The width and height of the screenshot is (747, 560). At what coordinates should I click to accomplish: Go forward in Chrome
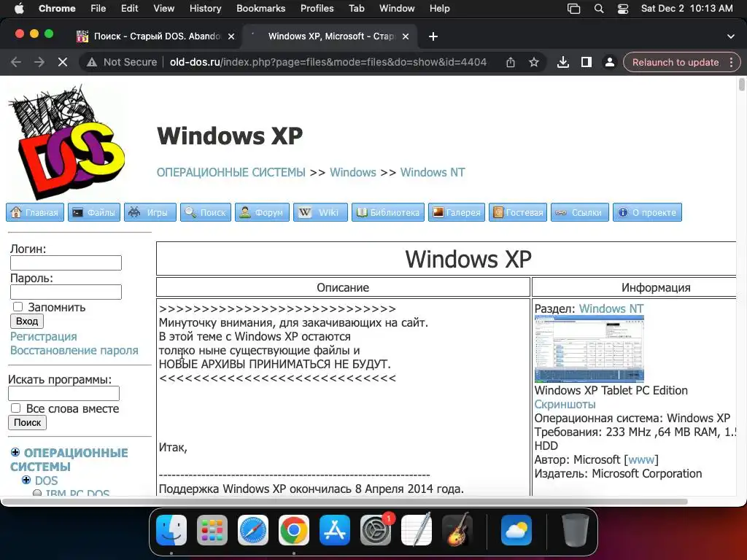(39, 63)
